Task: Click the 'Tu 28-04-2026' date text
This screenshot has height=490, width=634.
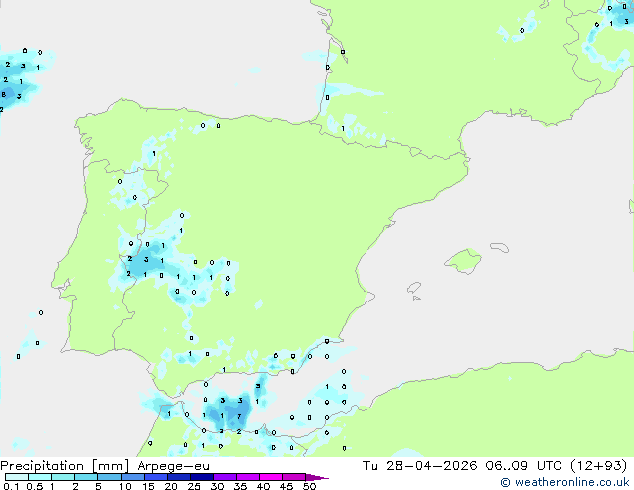Action: pos(420,466)
